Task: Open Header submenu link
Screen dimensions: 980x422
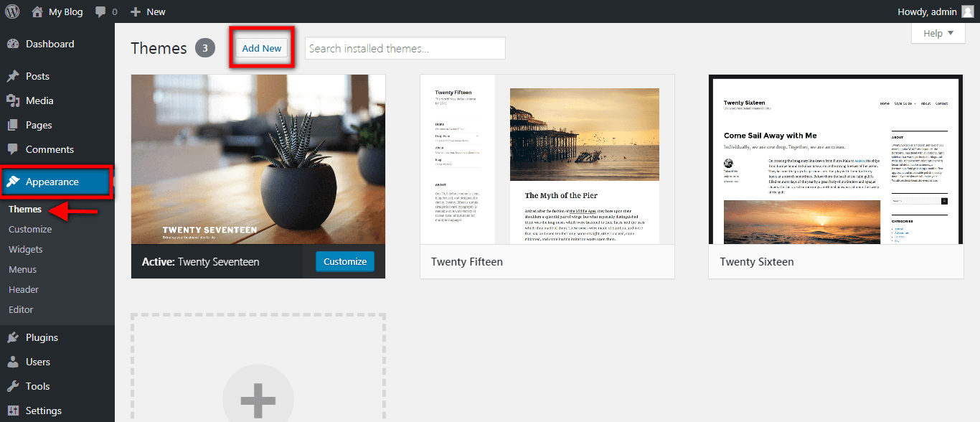Action: (24, 289)
